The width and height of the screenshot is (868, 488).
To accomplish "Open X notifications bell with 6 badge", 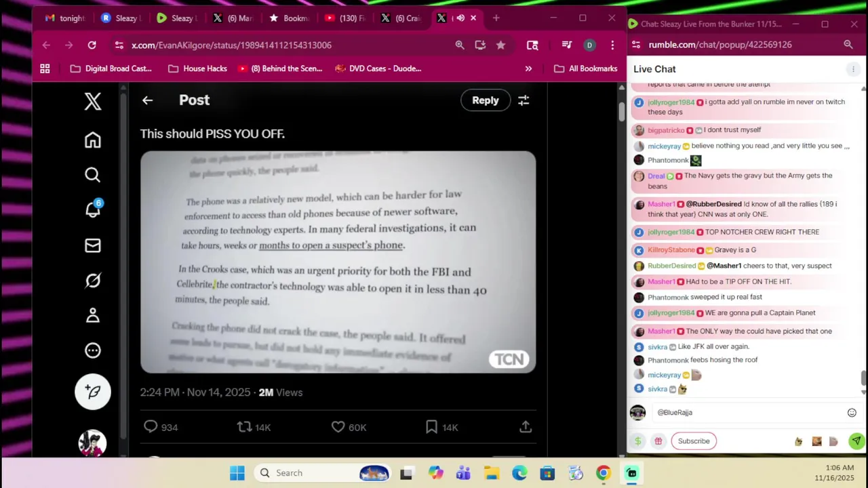I will 93,209.
